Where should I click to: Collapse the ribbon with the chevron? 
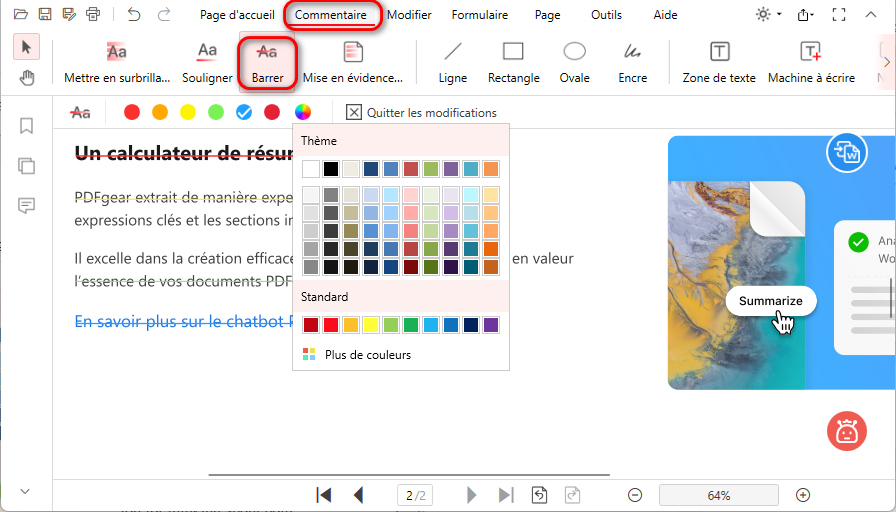[871, 15]
